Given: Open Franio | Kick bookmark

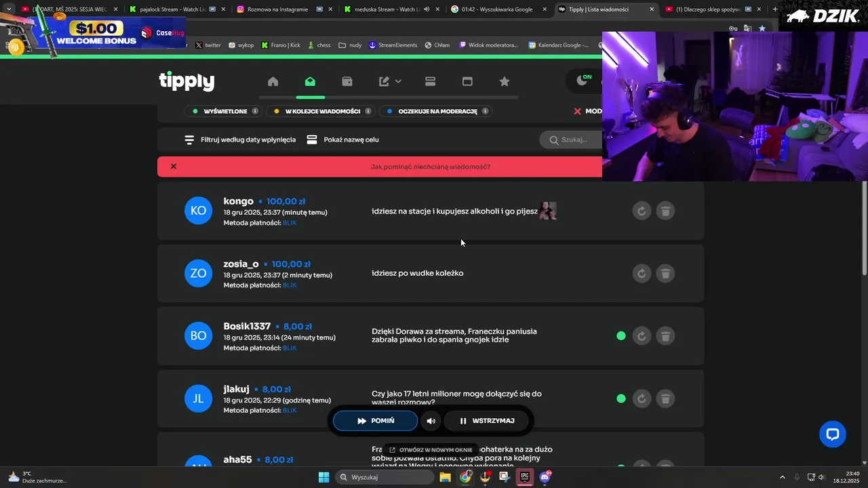Looking at the screenshot, I should pyautogui.click(x=281, y=45).
